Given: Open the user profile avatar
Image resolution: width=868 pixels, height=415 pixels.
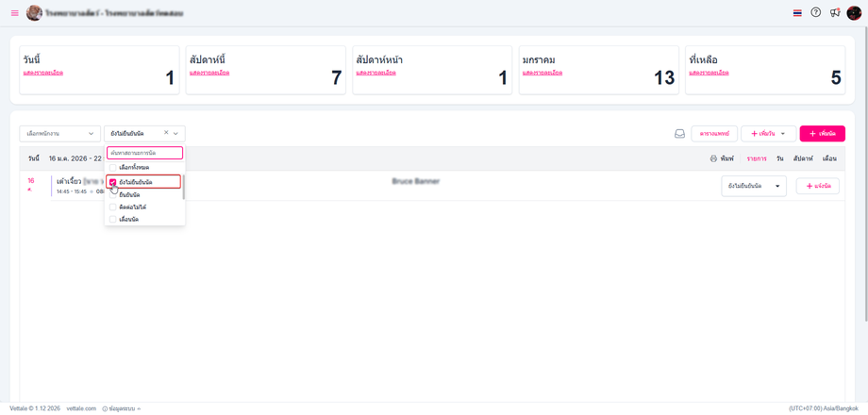Looking at the screenshot, I should (x=854, y=12).
